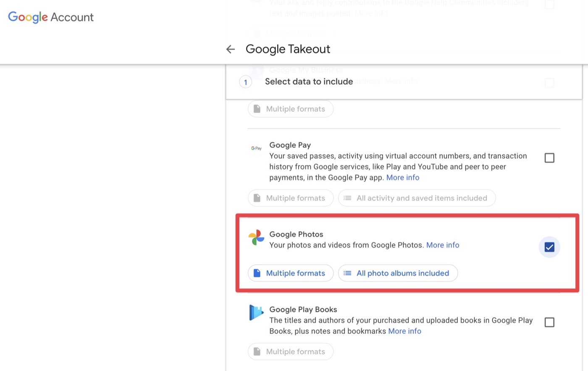This screenshot has height=371, width=588.
Task: Click the Google Pay logo icon
Action: 256,148
